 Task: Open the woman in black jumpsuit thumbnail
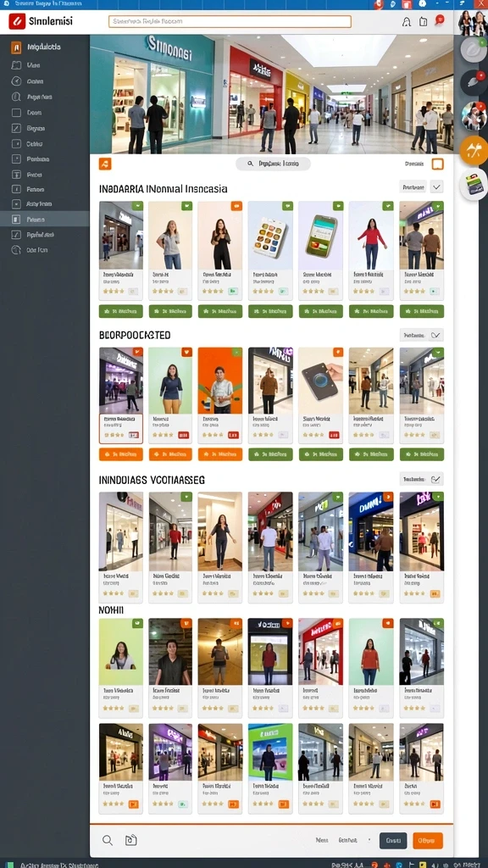(220, 236)
